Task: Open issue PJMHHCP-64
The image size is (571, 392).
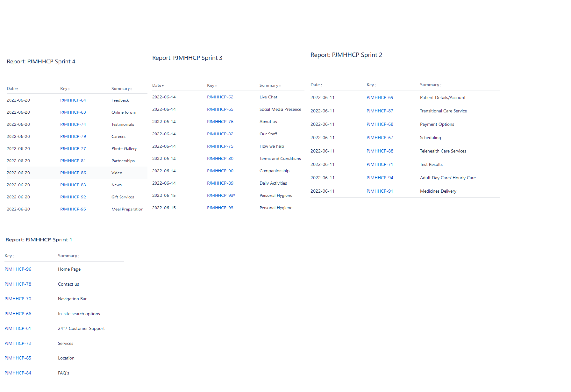Action: [73, 100]
